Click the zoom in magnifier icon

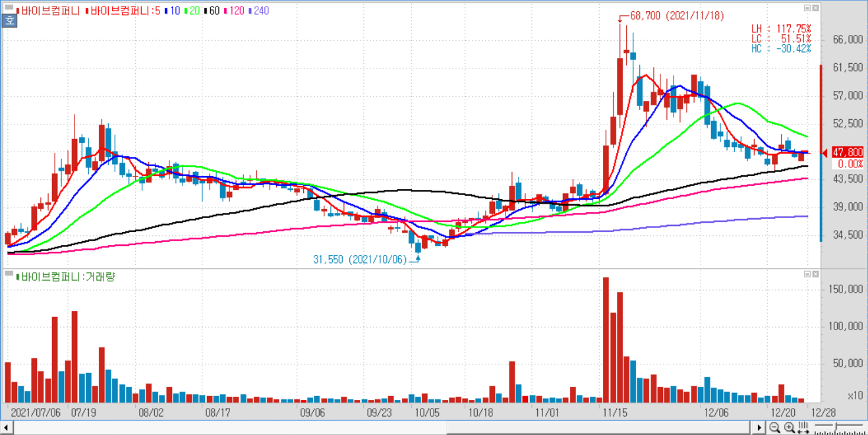click(x=790, y=427)
